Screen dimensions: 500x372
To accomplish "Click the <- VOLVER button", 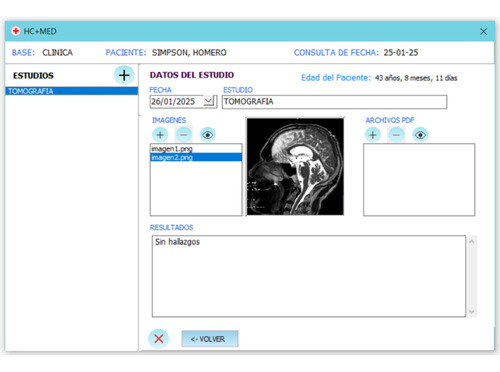I will (x=210, y=339).
